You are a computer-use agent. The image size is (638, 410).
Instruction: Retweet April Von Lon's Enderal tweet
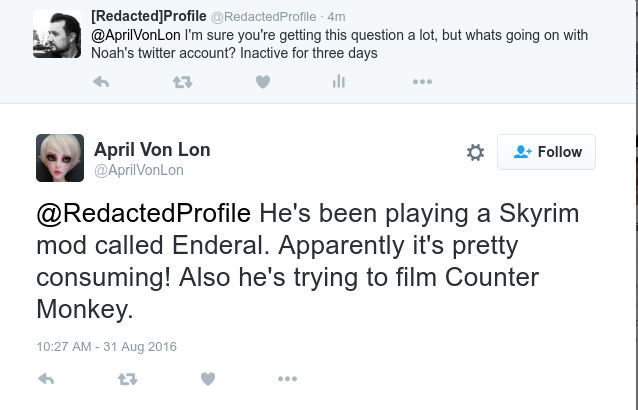click(127, 378)
